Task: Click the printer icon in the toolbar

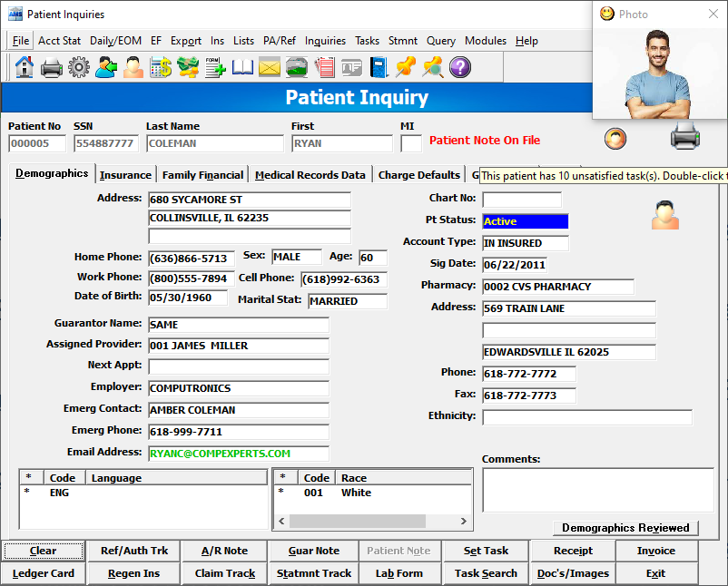Action: pos(52,68)
